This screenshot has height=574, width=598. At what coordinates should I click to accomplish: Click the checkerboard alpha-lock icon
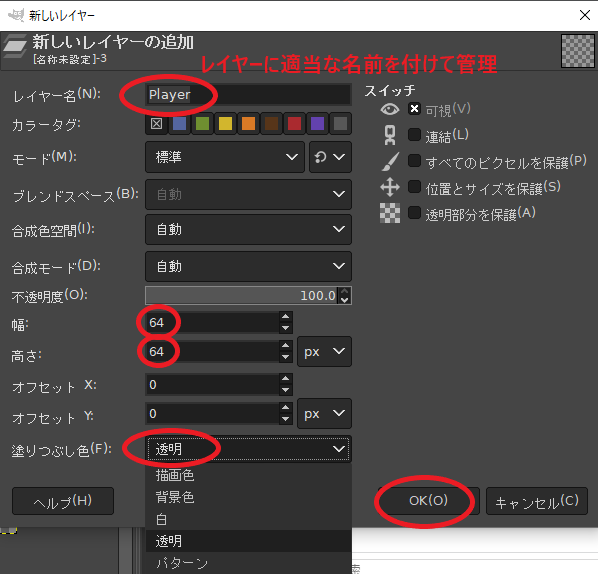(x=390, y=213)
